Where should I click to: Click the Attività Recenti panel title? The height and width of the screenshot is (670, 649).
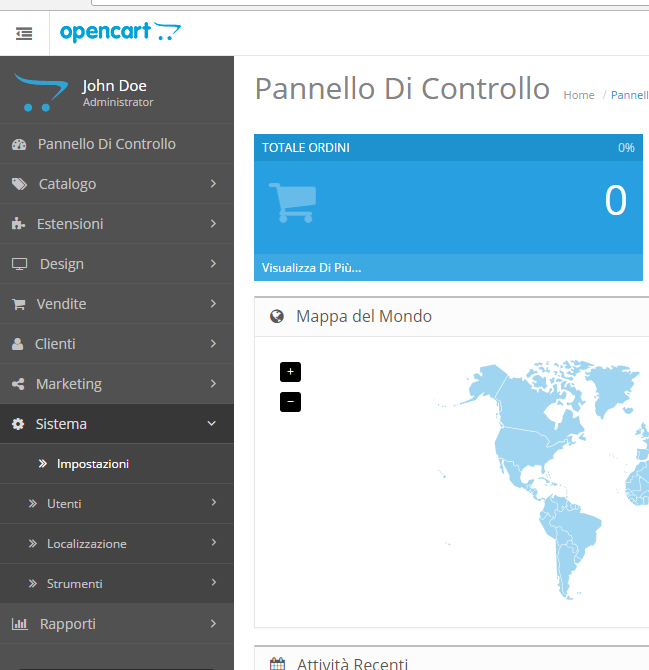(x=352, y=664)
